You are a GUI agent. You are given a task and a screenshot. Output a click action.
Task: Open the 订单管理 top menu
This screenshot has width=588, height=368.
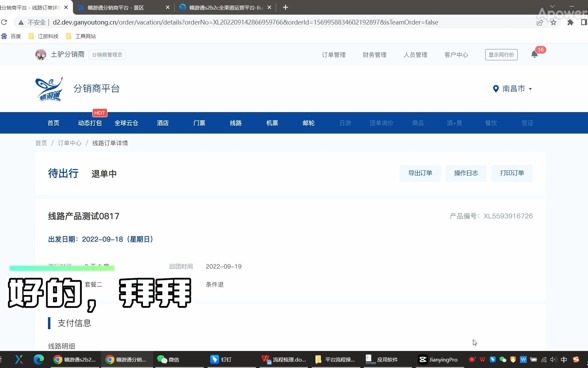333,55
